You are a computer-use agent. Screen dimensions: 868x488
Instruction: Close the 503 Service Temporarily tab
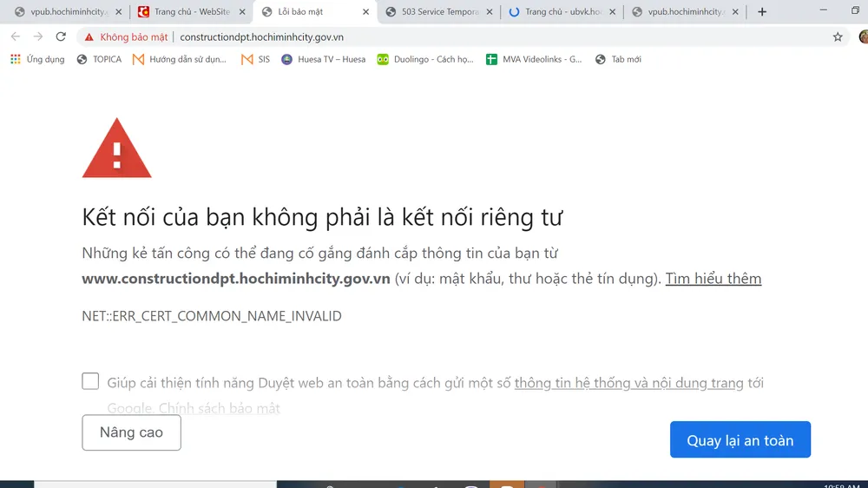pyautogui.click(x=490, y=11)
